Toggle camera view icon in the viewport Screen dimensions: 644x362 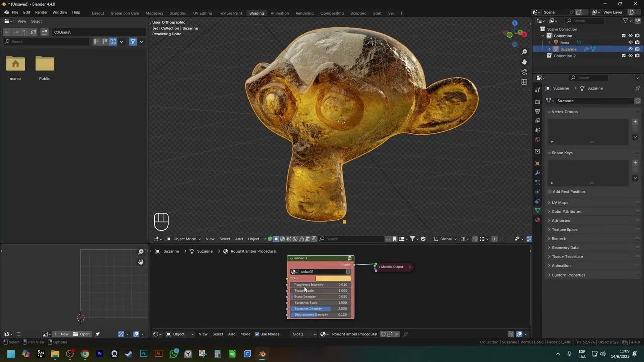coord(524,72)
